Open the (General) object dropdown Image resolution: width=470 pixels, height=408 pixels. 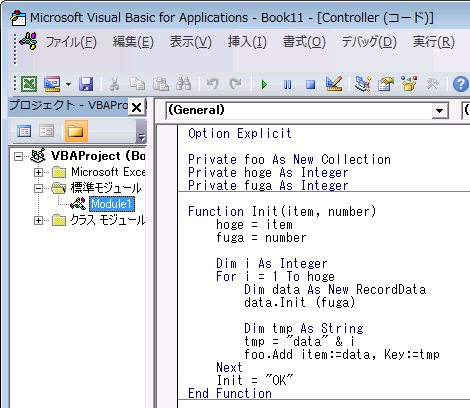pyautogui.click(x=440, y=111)
